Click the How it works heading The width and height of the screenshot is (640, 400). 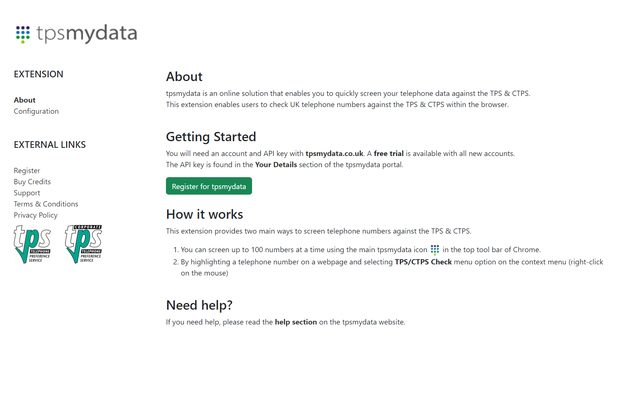tap(204, 213)
